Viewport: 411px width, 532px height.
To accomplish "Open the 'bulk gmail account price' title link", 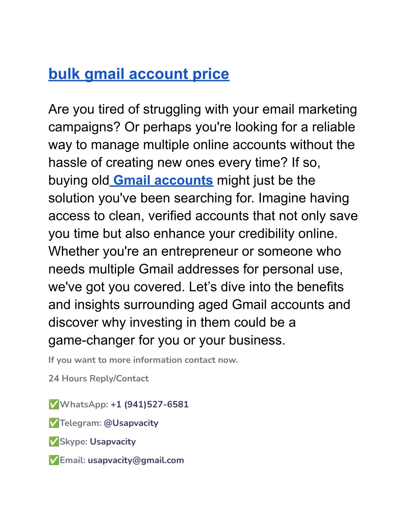I will pyautogui.click(x=139, y=74).
